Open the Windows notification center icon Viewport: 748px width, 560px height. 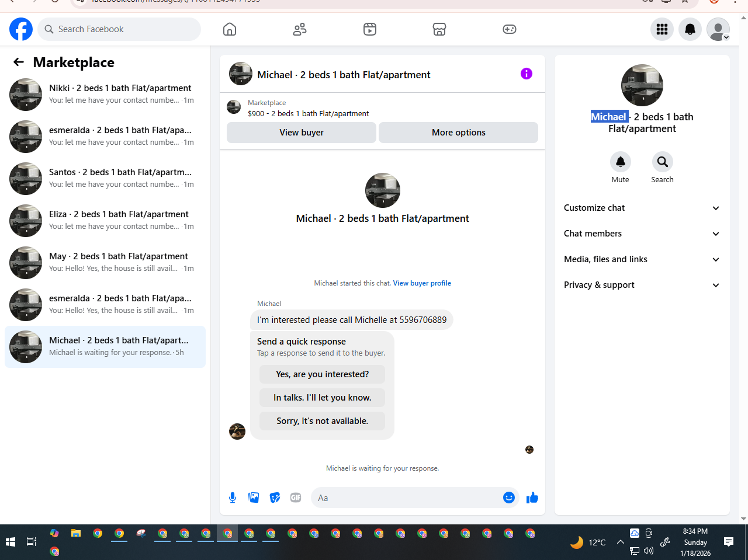[729, 542]
